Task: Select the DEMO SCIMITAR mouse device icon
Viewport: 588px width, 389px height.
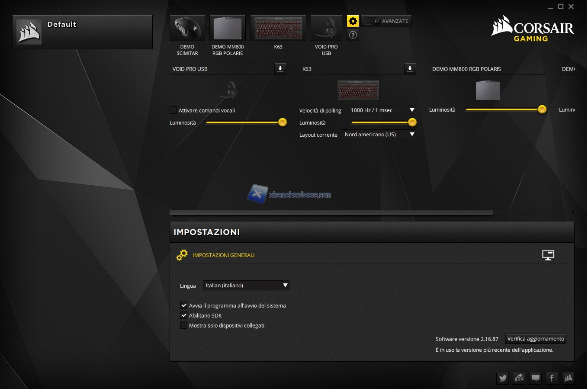Action: pyautogui.click(x=187, y=29)
